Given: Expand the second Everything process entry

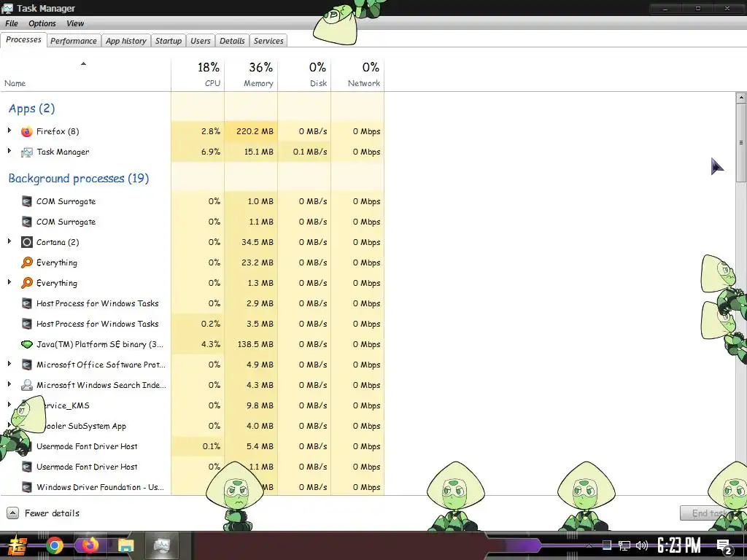Looking at the screenshot, I should (x=9, y=282).
